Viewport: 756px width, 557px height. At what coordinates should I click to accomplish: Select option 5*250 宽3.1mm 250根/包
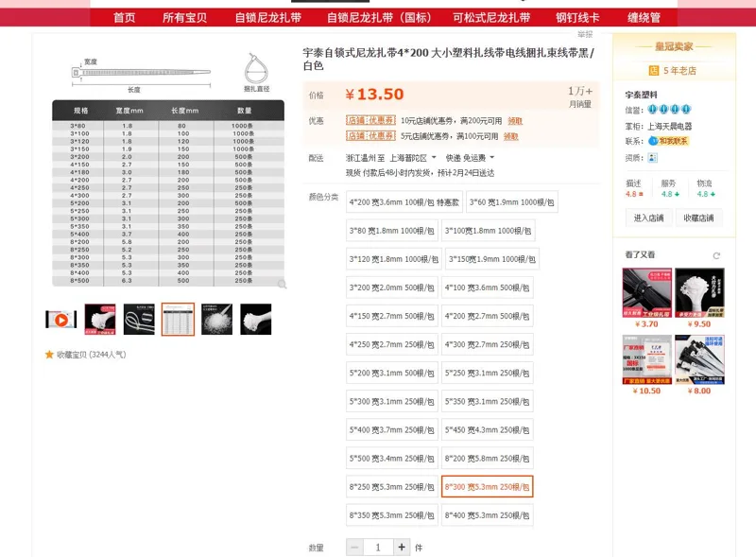click(x=487, y=374)
